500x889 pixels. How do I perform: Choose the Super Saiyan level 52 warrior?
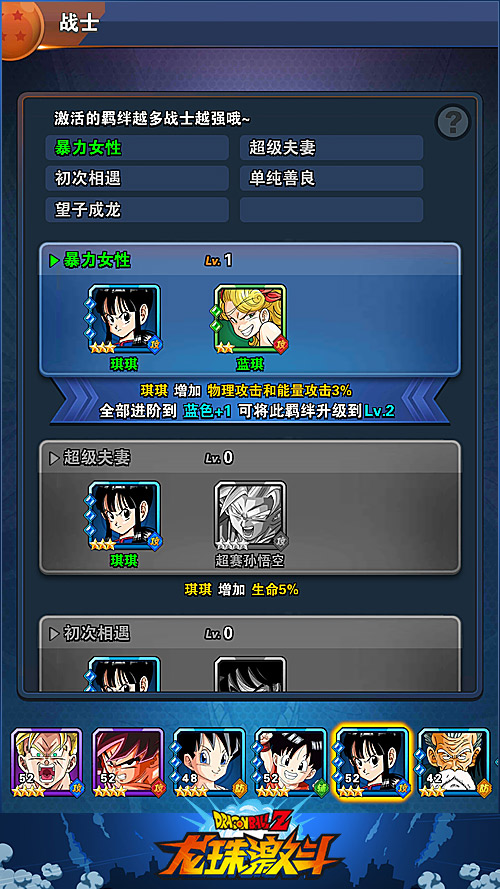[x=48, y=763]
